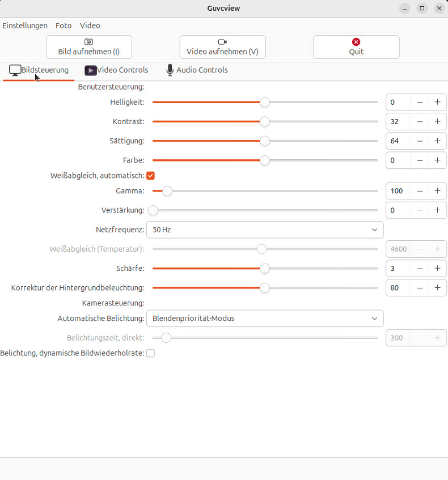
Task: Increase Schärfe with the plus button
Action: [x=437, y=269]
